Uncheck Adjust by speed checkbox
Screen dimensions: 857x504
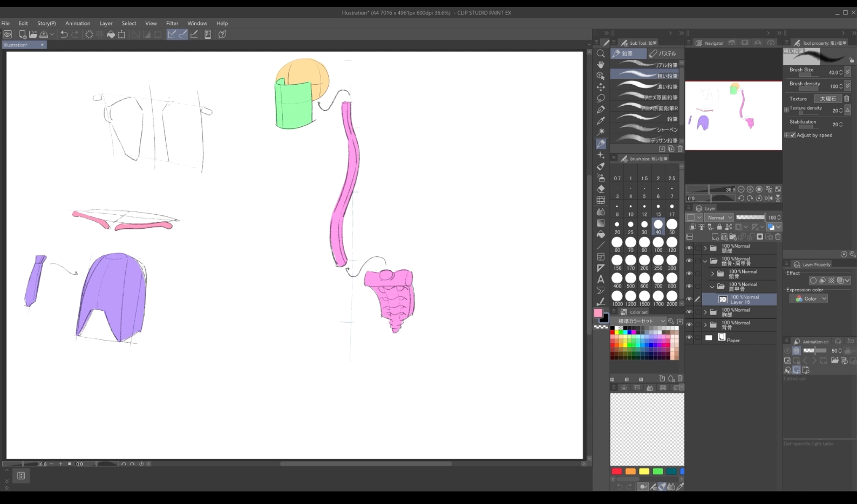[793, 135]
